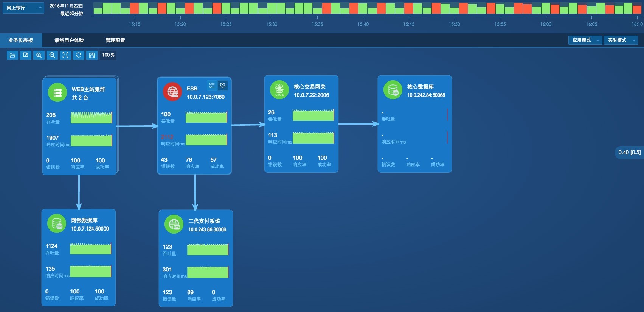
Task: Zoom in on the topology canvas
Action: coord(39,55)
